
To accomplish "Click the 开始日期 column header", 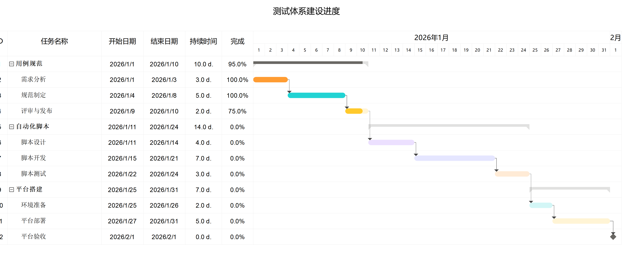I will [x=122, y=41].
